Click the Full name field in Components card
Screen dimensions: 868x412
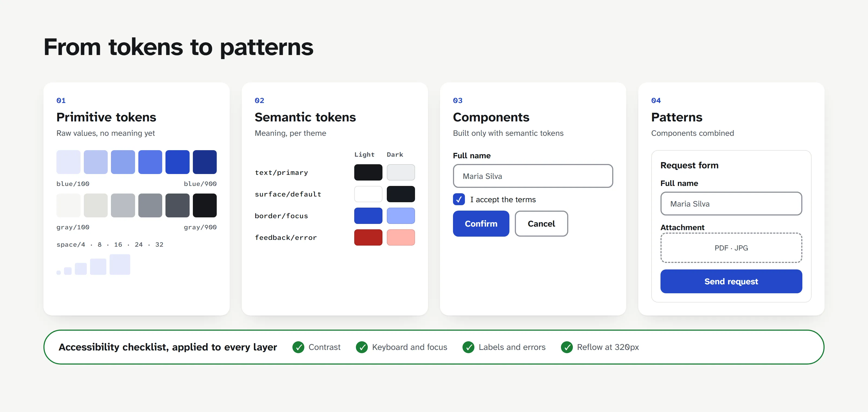[533, 176]
